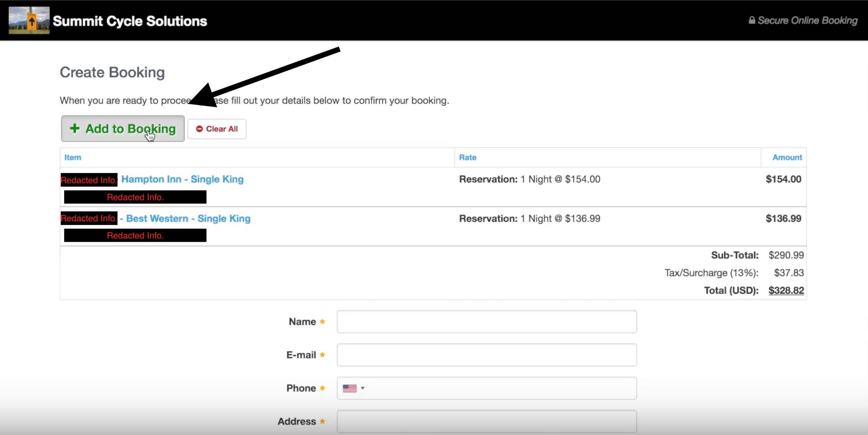Viewport: 868px width, 435px height.
Task: Click the 1 Night @ $136.99 rate text
Action: coord(560,219)
